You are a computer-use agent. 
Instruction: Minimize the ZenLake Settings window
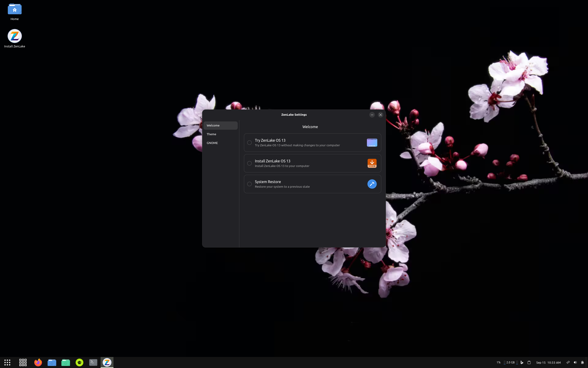pos(372,115)
